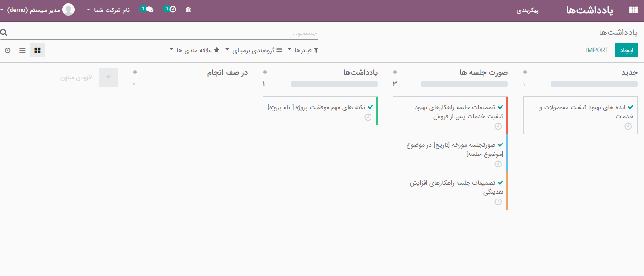This screenshot has height=276, width=644.
Task: Toggle checkmark on نکته های مهم موفقیت card
Action: (x=370, y=107)
